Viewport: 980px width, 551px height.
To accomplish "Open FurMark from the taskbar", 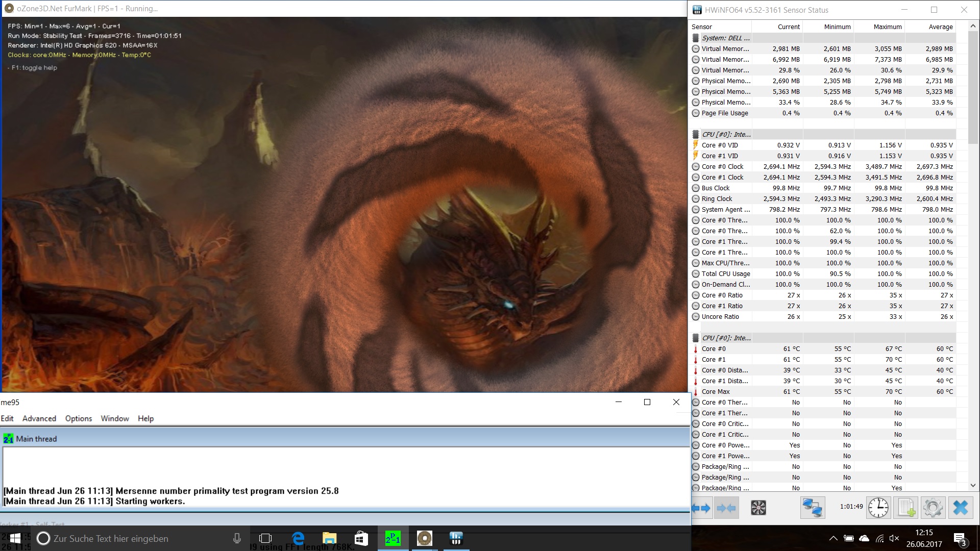I will 424,538.
